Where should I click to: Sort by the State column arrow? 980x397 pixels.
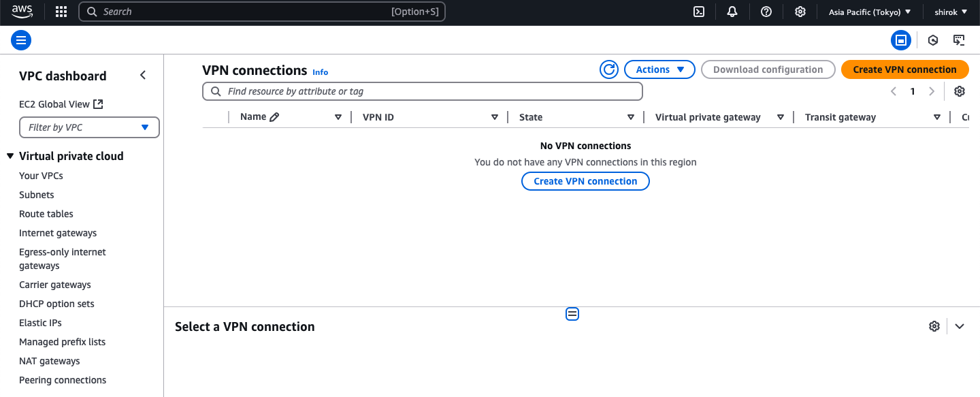pos(631,117)
